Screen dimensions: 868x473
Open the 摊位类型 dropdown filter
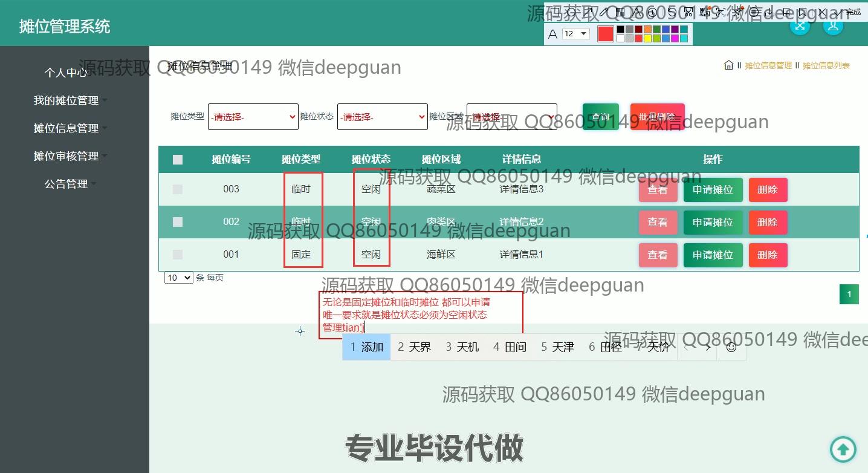pyautogui.click(x=253, y=117)
